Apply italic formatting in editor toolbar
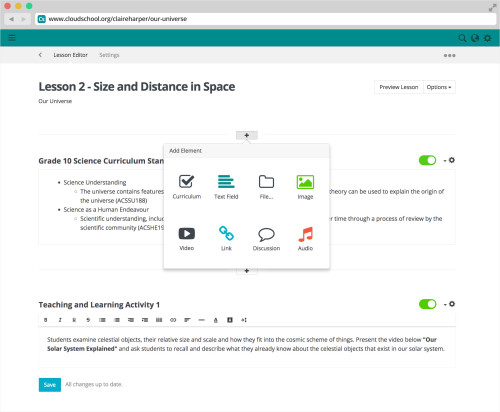 click(60, 320)
